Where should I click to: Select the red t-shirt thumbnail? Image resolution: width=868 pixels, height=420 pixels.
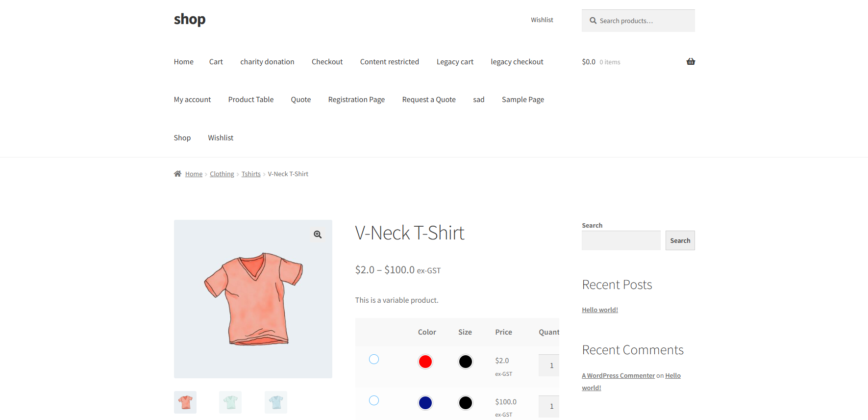pyautogui.click(x=185, y=402)
